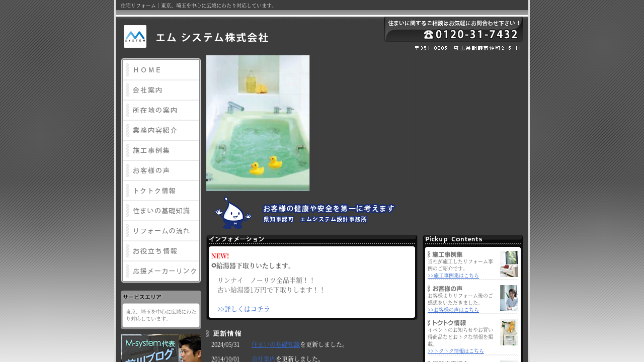Click the 0120-31-7432 phone contact banner
This screenshot has width=644, height=362.
click(453, 30)
